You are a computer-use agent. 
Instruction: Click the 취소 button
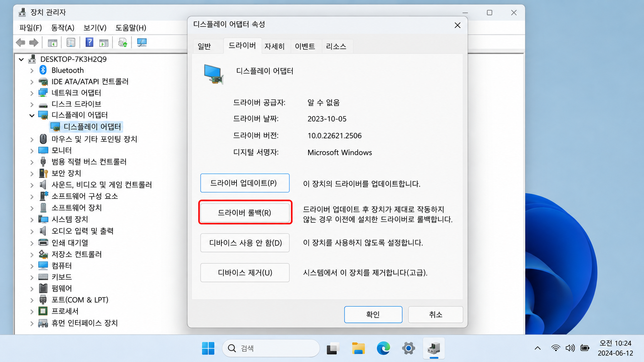pos(436,315)
